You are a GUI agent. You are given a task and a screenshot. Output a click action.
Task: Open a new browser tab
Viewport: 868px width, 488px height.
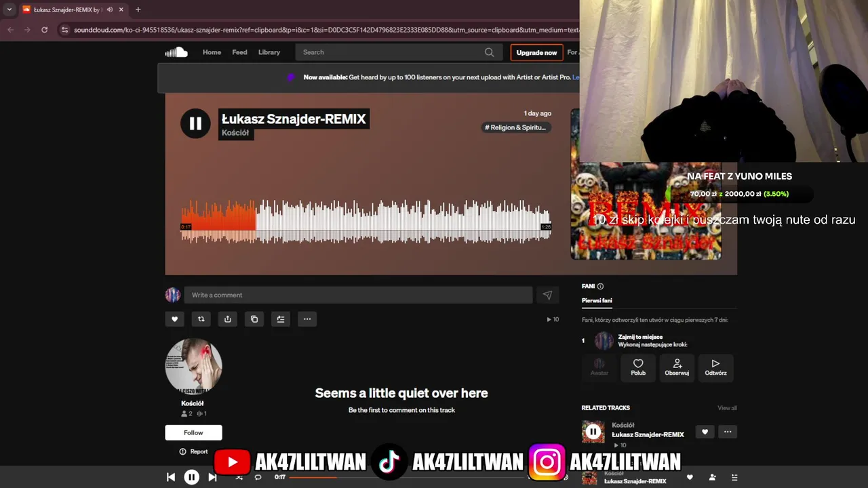[138, 9]
